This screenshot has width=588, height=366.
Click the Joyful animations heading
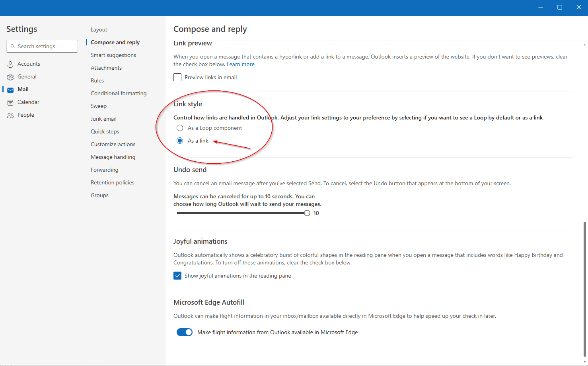click(201, 241)
